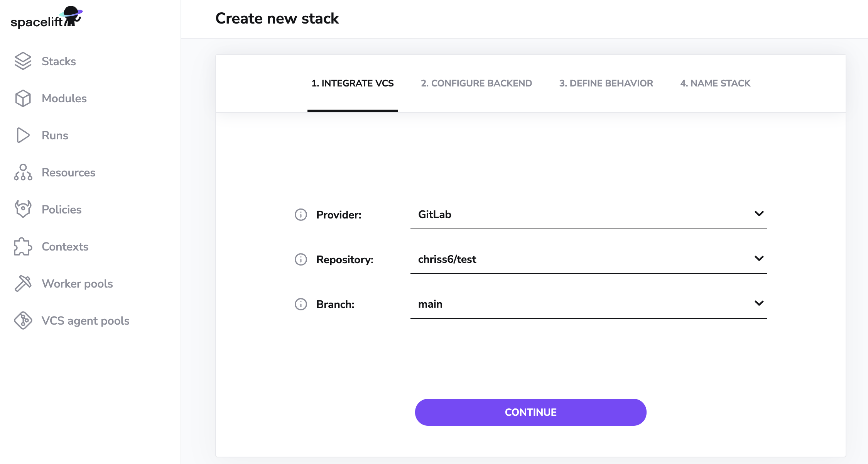The height and width of the screenshot is (464, 868).
Task: Click the info icon beside Repository
Action: point(301,259)
